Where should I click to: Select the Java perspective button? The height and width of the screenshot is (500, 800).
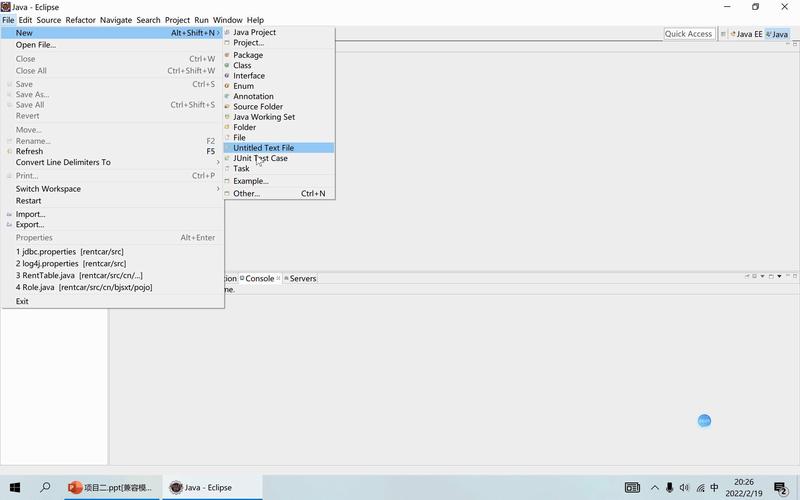coord(776,34)
